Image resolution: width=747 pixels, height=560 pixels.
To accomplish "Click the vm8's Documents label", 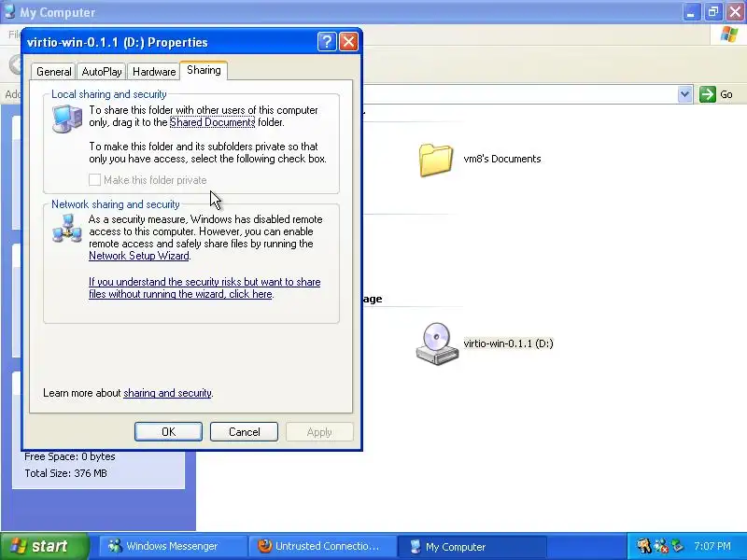I will 502,159.
